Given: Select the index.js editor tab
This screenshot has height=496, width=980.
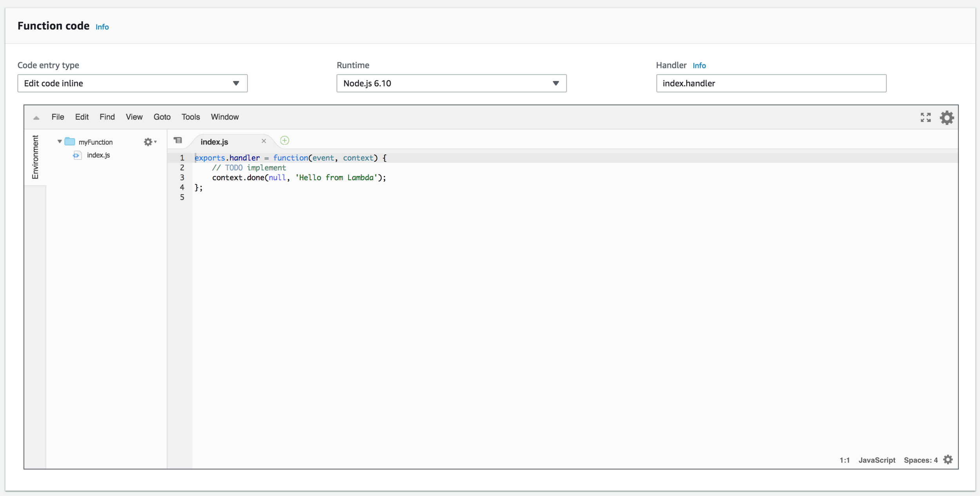Looking at the screenshot, I should pyautogui.click(x=214, y=142).
